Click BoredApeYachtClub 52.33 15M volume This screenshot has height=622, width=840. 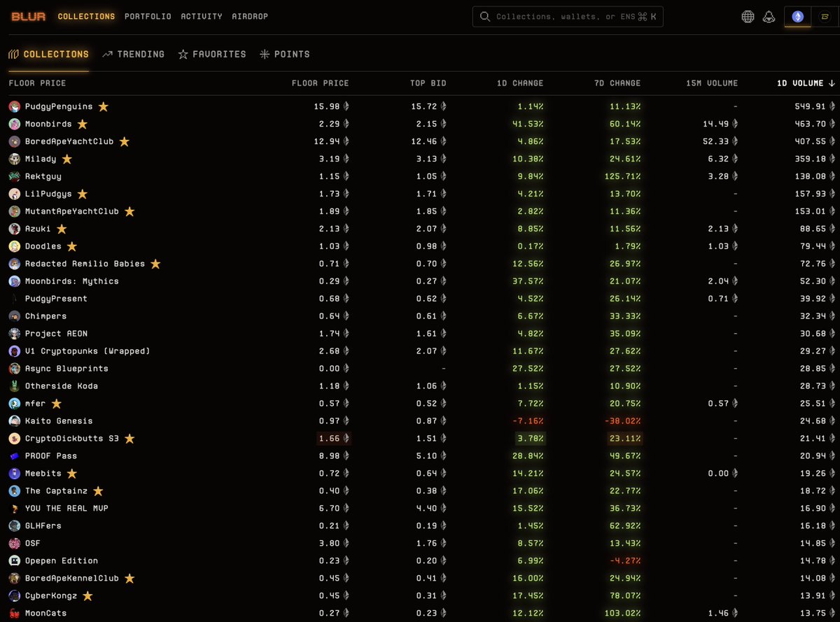point(715,141)
